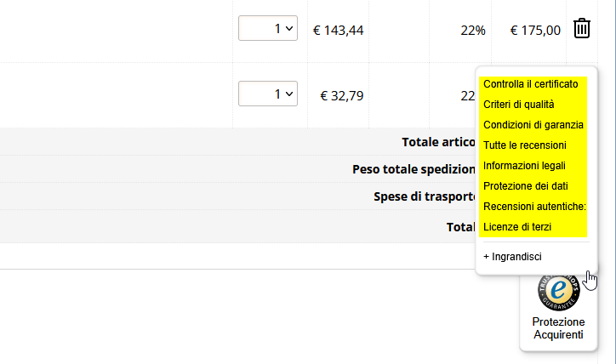Click the Spese di trasporto row
Image resolution: width=616 pixels, height=364 pixels.
(237, 196)
